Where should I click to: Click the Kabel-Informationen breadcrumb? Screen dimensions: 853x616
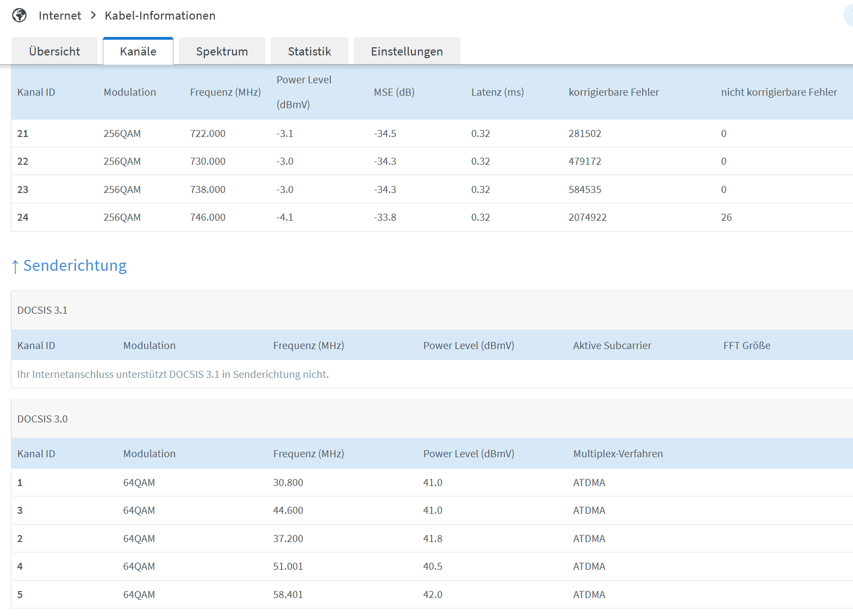[x=160, y=16]
